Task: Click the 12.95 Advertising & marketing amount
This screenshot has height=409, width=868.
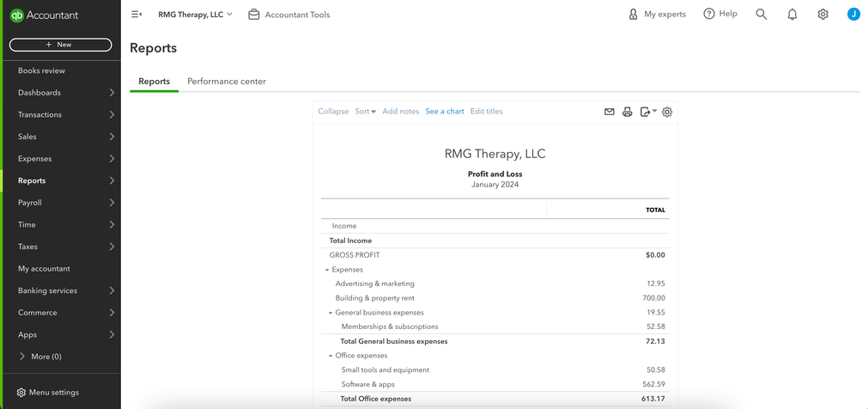Action: [655, 284]
